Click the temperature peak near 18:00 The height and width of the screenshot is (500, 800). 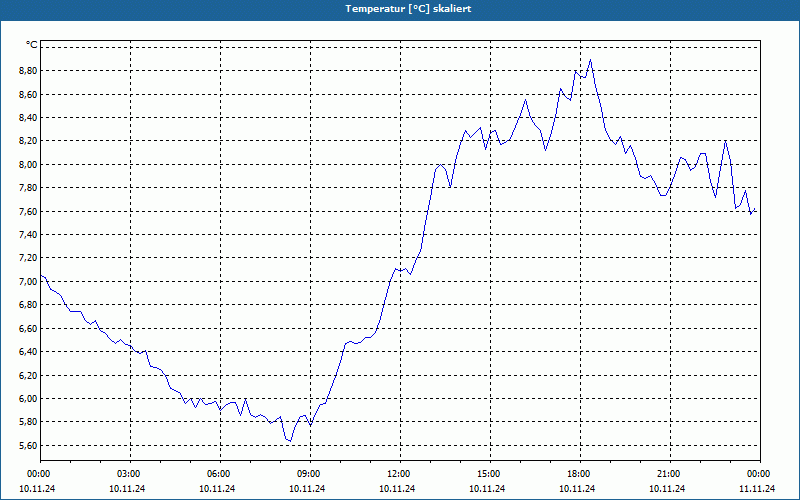pos(590,60)
